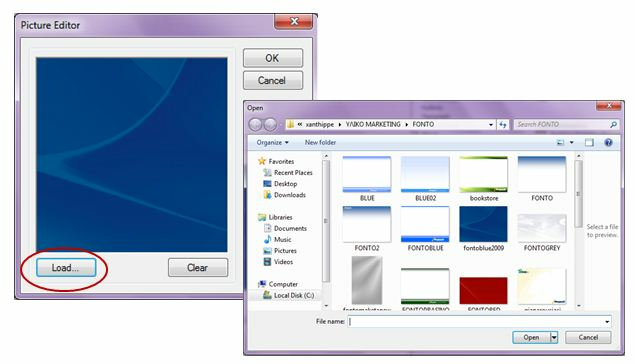Click the forward navigation arrow icon
The image size is (635, 364).
tap(270, 125)
